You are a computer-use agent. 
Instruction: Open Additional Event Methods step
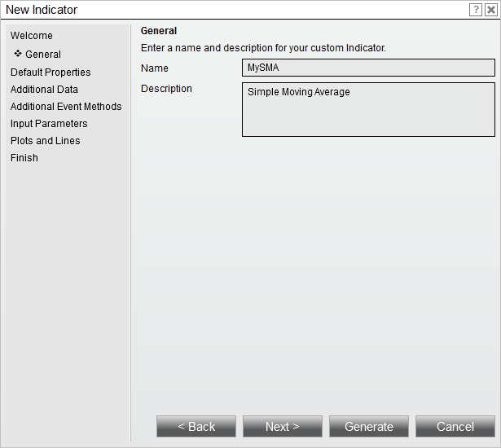point(66,107)
